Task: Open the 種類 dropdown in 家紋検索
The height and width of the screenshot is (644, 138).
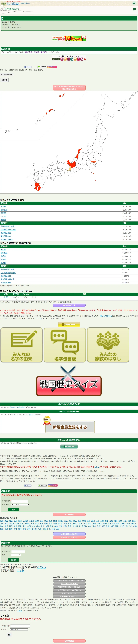Action: [x=16, y=555]
